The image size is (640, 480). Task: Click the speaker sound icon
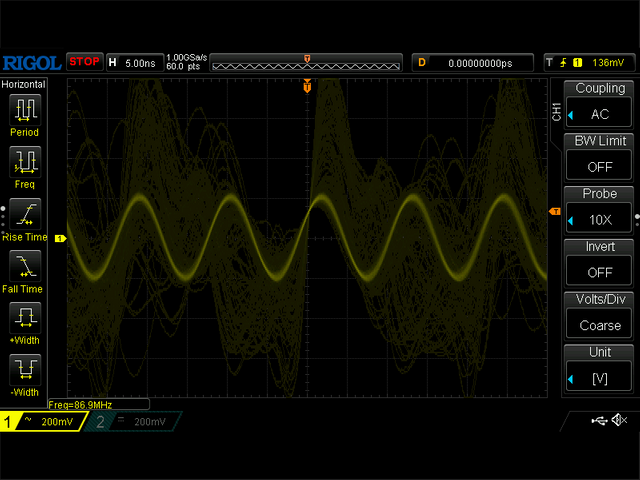(619, 421)
